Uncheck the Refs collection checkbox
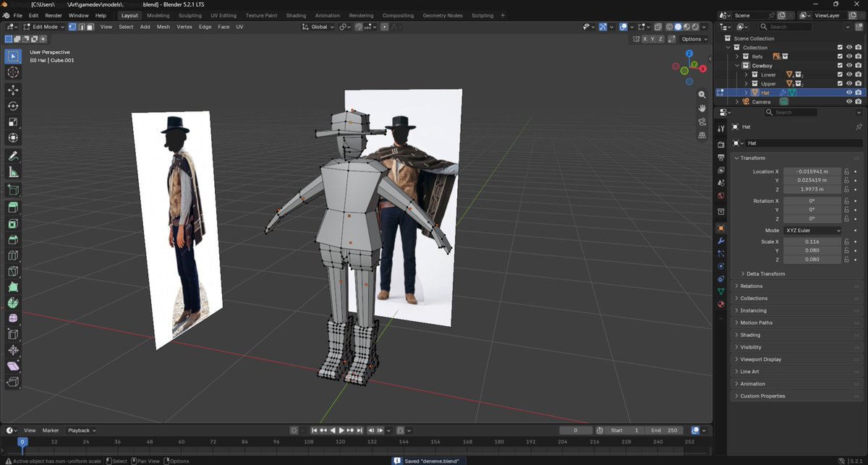Image resolution: width=868 pixels, height=465 pixels. [840, 56]
